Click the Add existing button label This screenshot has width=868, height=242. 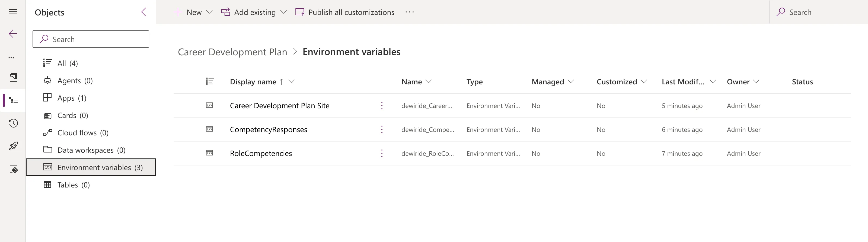[255, 12]
